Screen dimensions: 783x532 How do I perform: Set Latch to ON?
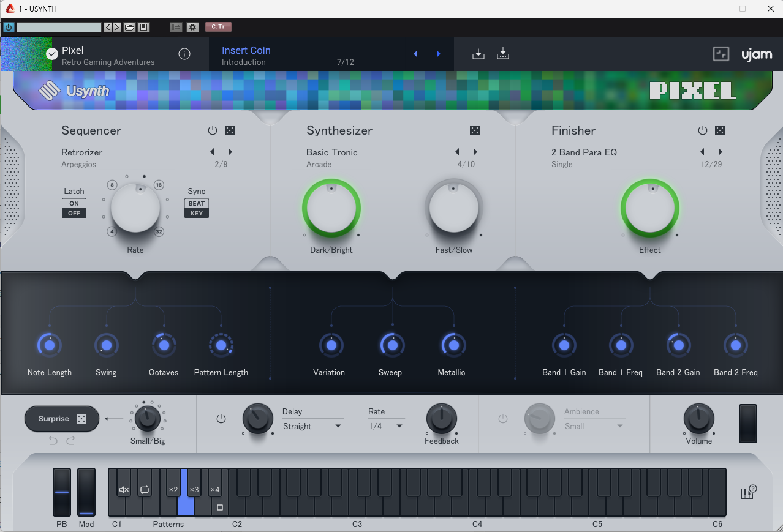pos(74,203)
